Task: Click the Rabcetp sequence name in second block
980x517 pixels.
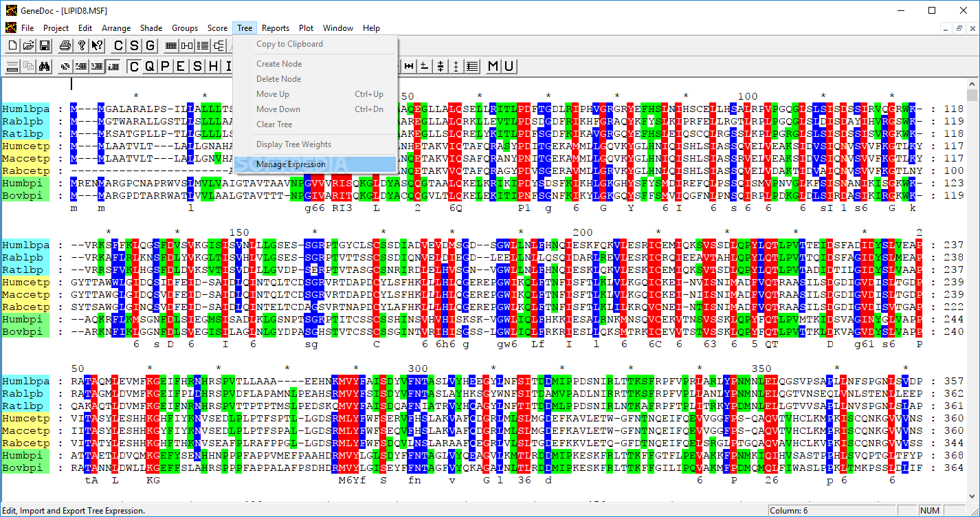Action: pyautogui.click(x=25, y=307)
